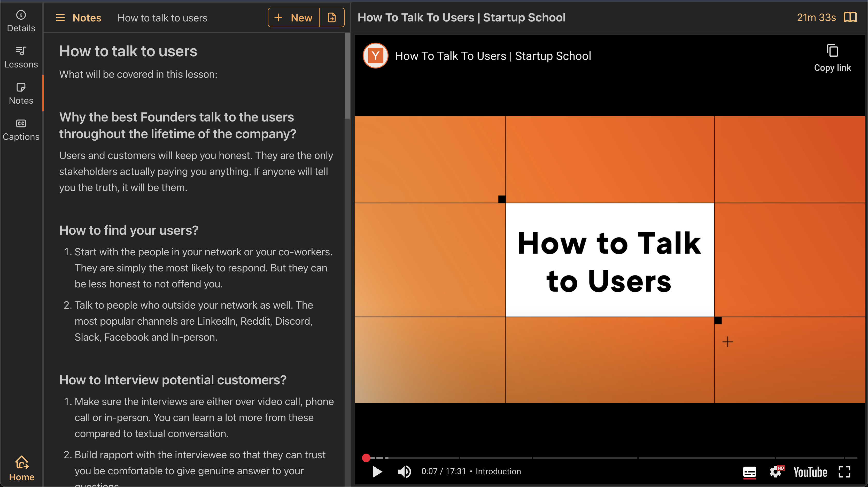The width and height of the screenshot is (868, 487).
Task: Create a New note
Action: 293,18
